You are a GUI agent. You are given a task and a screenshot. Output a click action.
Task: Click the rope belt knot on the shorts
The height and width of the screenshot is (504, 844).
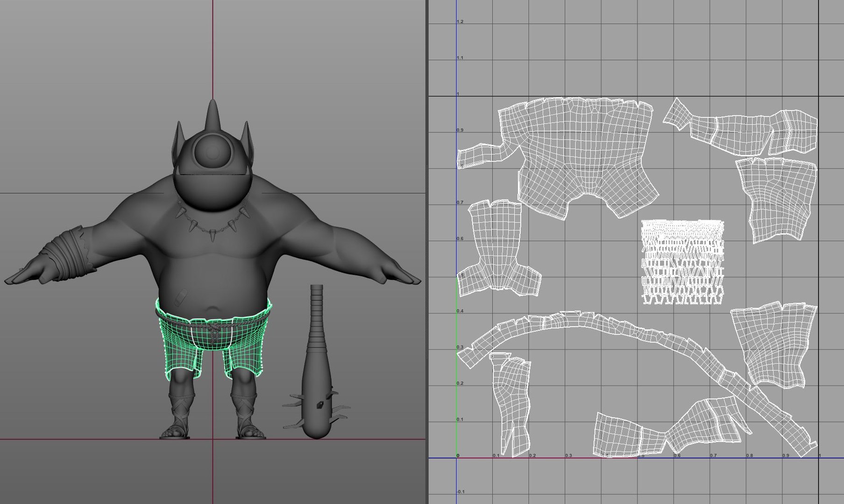click(214, 334)
